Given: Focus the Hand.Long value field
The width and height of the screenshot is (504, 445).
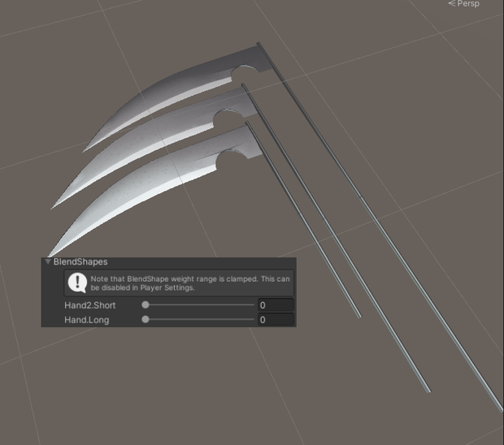Looking at the screenshot, I should tap(276, 320).
